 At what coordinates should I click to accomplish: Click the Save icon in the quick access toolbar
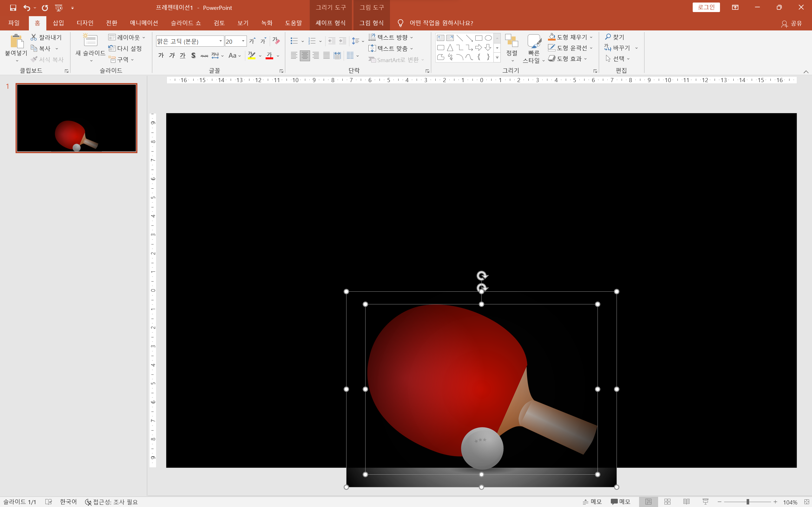[x=13, y=7]
